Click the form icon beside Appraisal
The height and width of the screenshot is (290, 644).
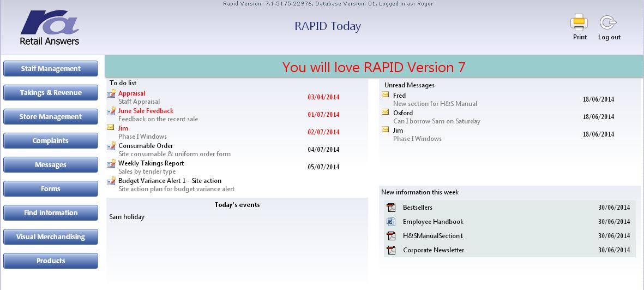click(x=111, y=94)
